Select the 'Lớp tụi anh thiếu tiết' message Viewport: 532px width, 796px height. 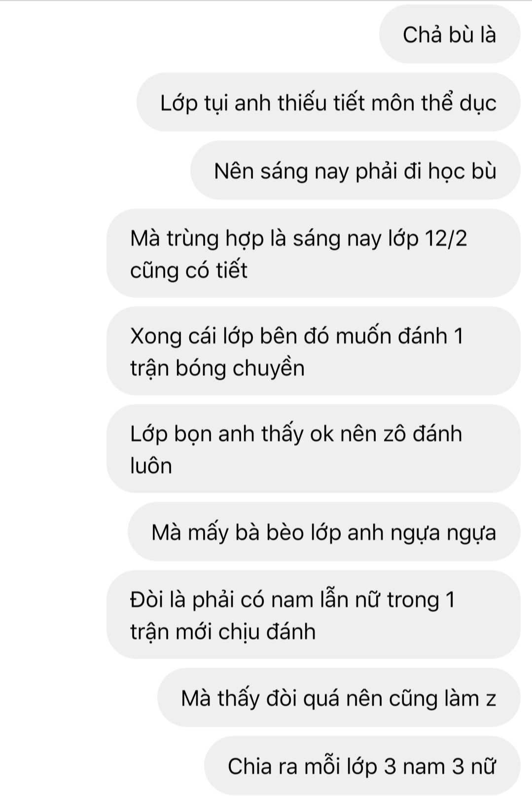tap(328, 103)
